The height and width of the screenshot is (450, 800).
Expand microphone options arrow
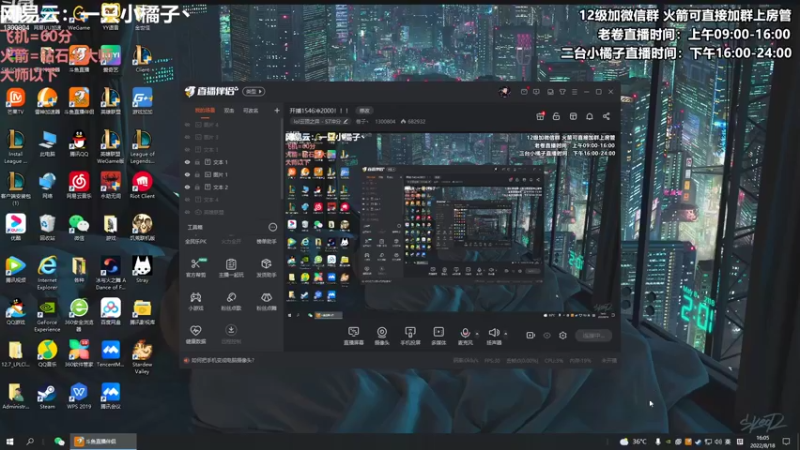click(x=477, y=334)
